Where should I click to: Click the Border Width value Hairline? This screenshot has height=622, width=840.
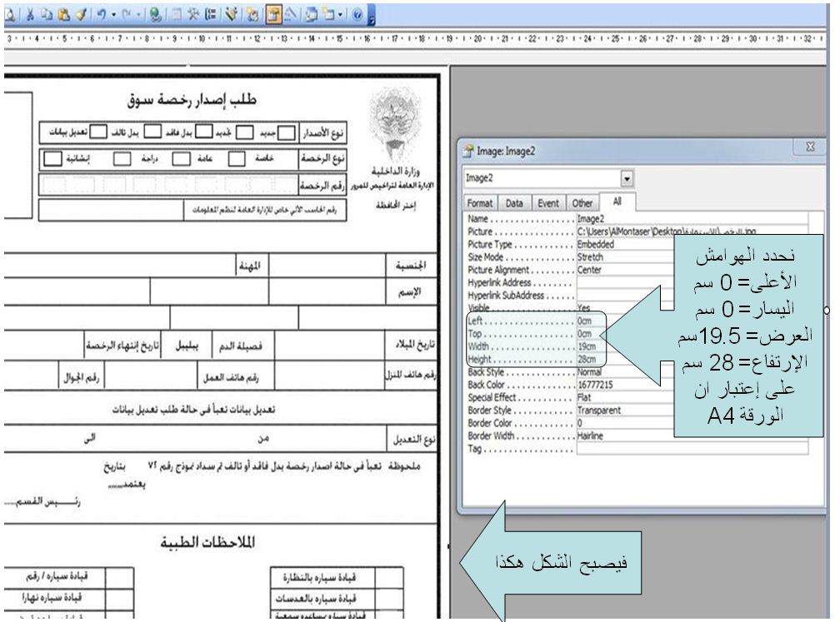590,436
